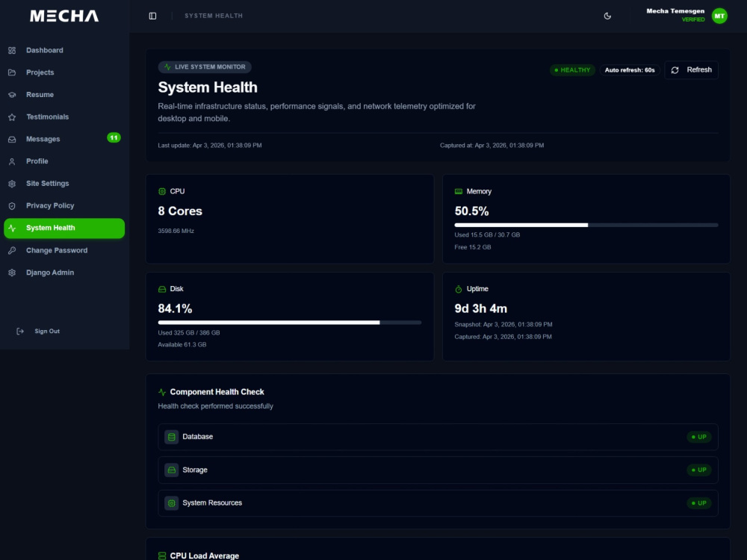
Task: Click the CPU Load Average icon
Action: click(162, 556)
